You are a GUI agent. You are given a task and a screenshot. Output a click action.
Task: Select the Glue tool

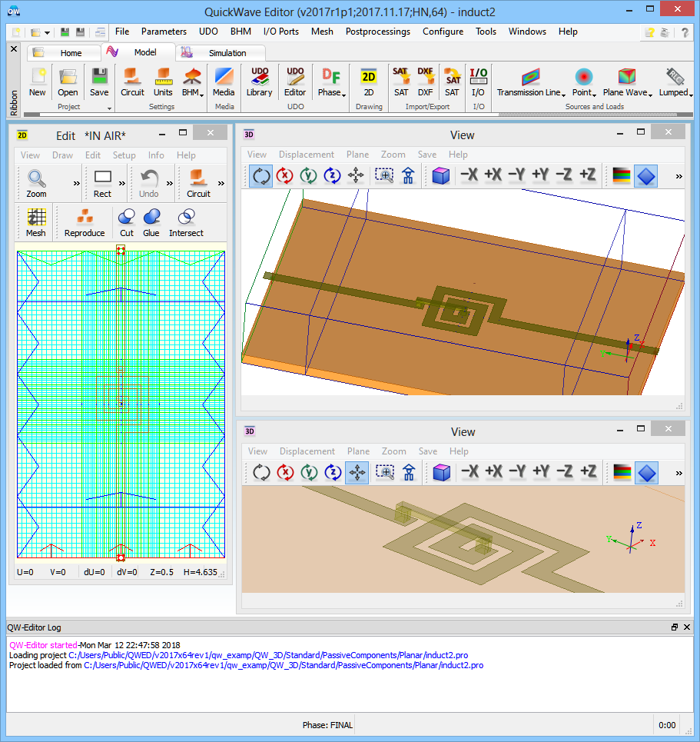click(151, 222)
